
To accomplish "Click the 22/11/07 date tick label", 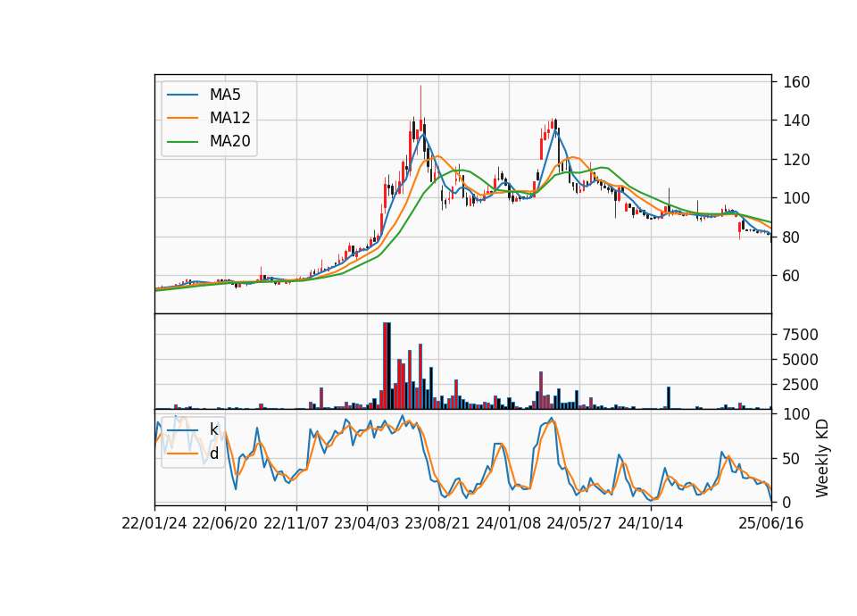I will [296, 523].
